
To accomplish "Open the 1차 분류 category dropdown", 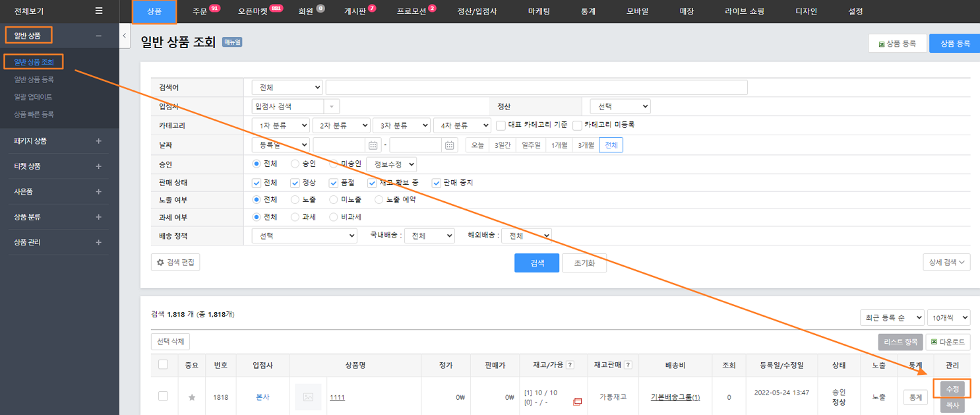I will (280, 125).
